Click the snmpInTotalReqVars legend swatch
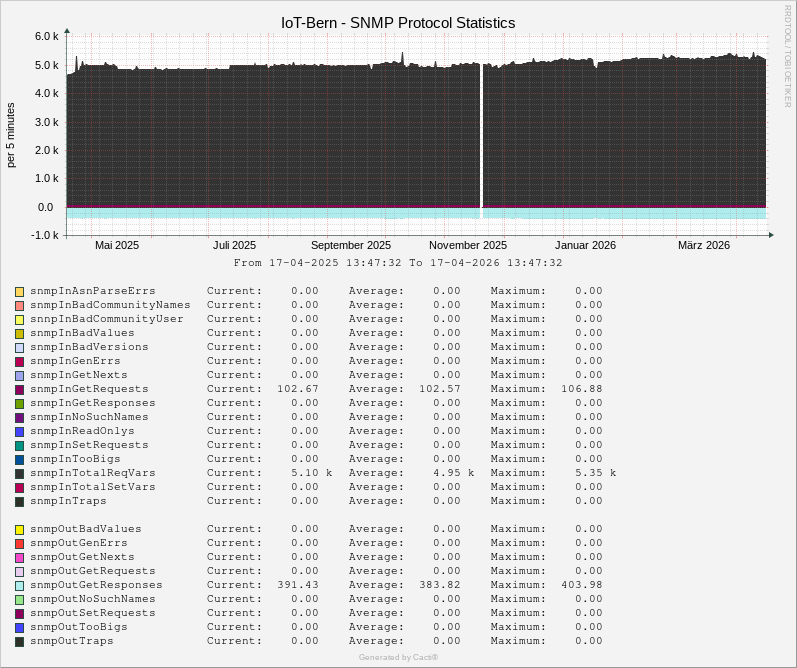This screenshot has width=797, height=668. click(19, 473)
